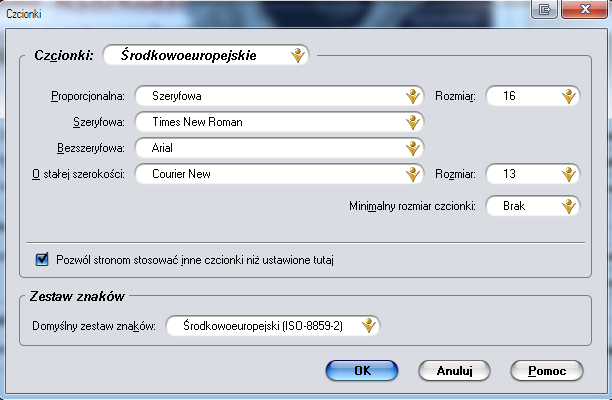This screenshot has height=400, width=612.
Task: Click the arrow icon on the size 13 box
Action: (x=568, y=174)
